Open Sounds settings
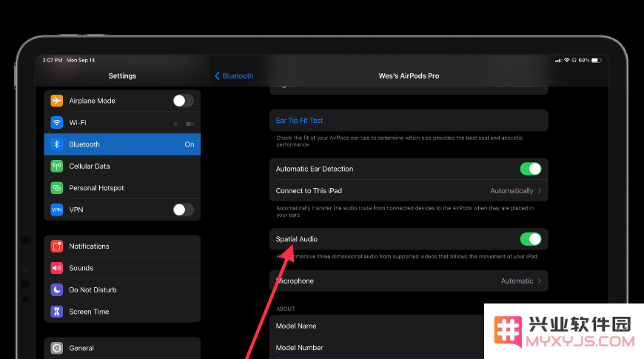 tap(122, 268)
